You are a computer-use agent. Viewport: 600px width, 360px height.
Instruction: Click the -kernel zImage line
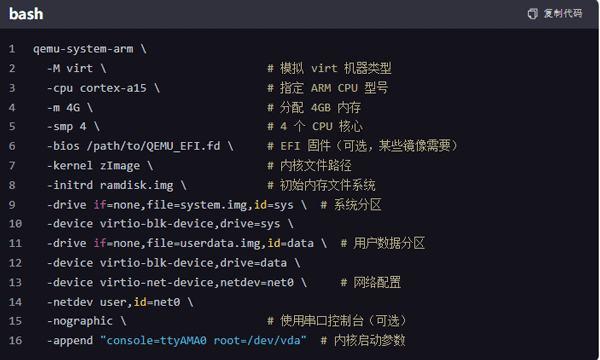coord(93,166)
